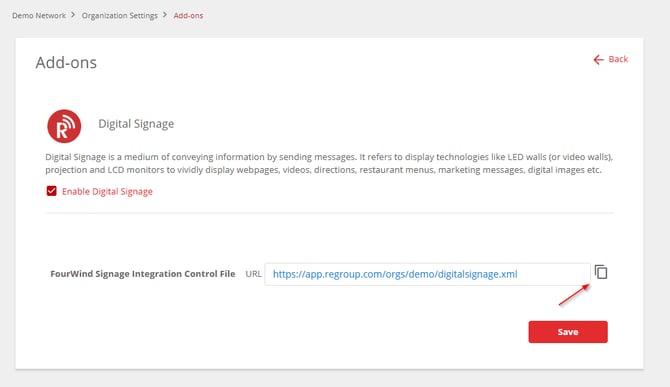Click the Back link text
This screenshot has width=670, height=387.
click(618, 59)
